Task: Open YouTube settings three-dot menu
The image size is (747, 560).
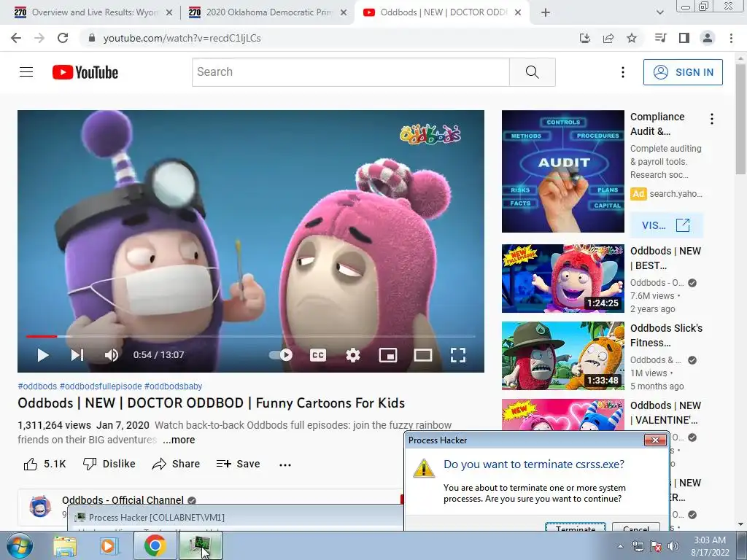Action: click(623, 72)
